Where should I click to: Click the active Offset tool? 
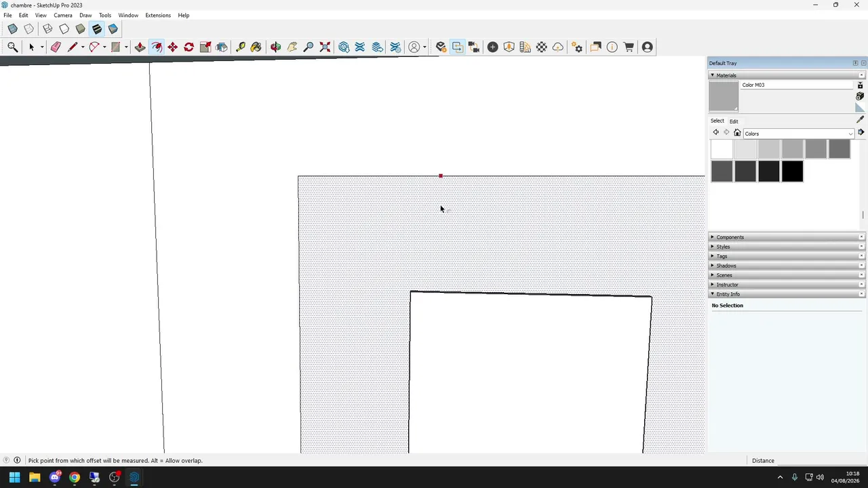[157, 47]
